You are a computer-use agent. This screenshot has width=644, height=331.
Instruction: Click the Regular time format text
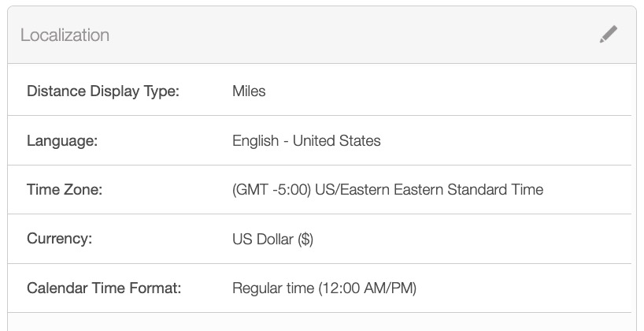[273, 288]
